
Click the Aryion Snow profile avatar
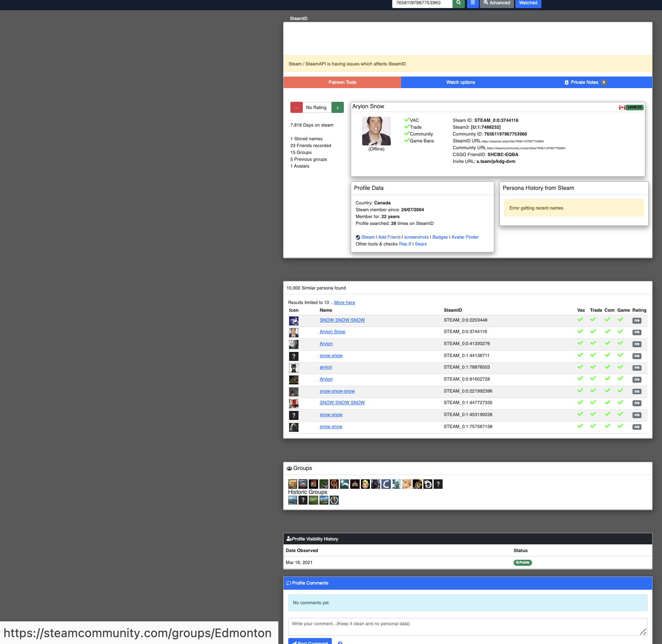tap(376, 131)
